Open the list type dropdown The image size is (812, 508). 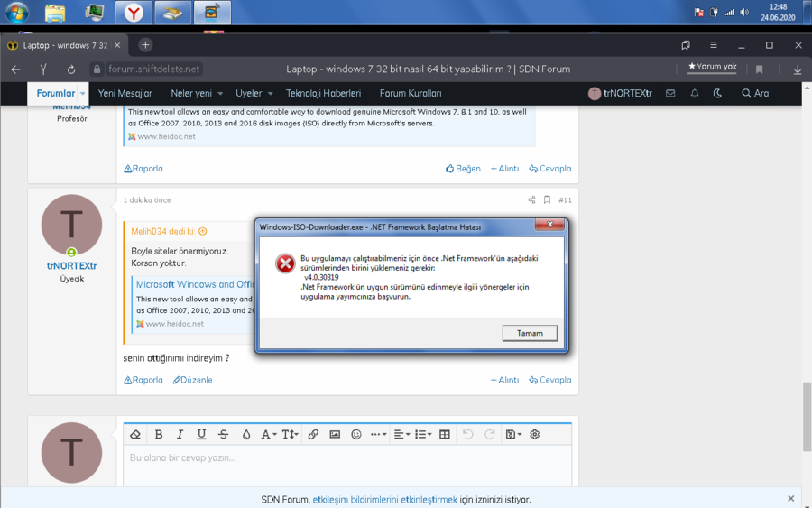(x=423, y=435)
